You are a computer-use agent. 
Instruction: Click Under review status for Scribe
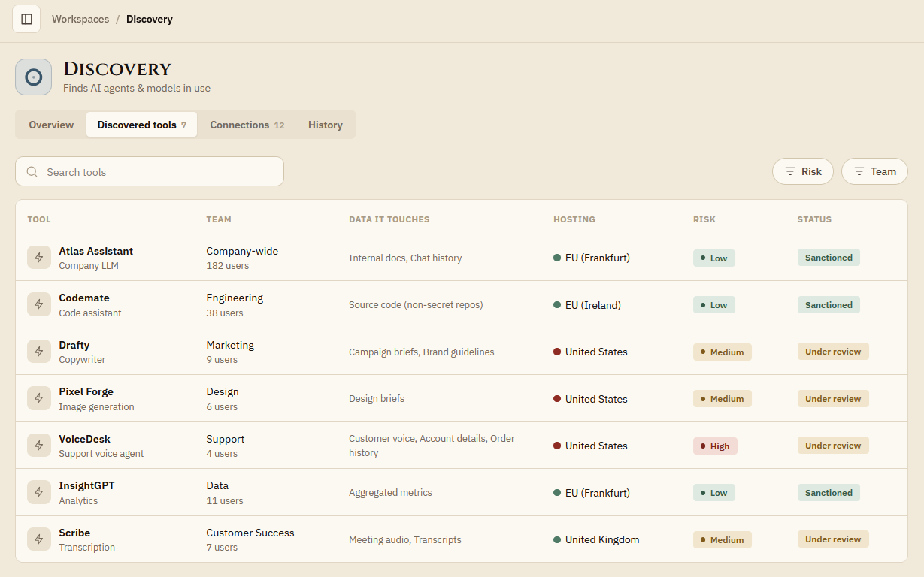(x=833, y=539)
